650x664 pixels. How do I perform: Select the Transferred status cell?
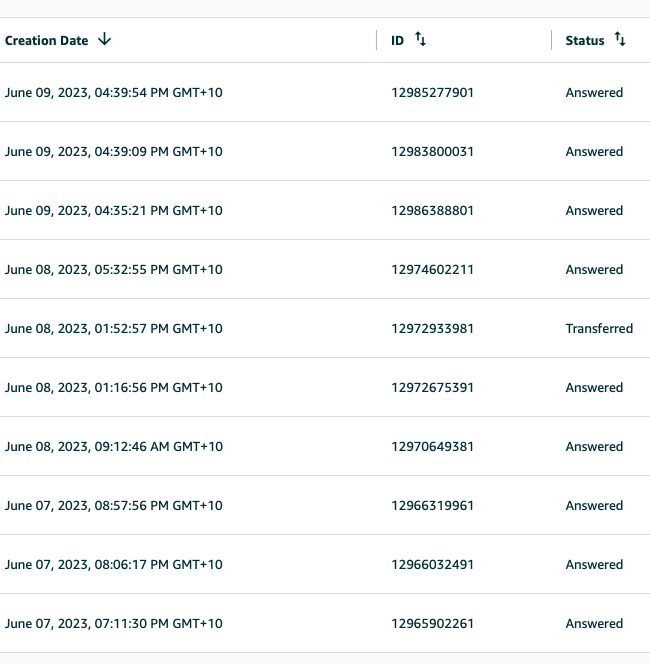[599, 329]
